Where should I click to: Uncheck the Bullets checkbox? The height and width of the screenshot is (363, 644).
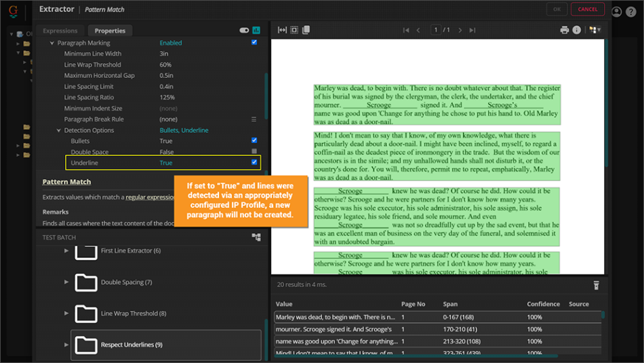pyautogui.click(x=254, y=140)
